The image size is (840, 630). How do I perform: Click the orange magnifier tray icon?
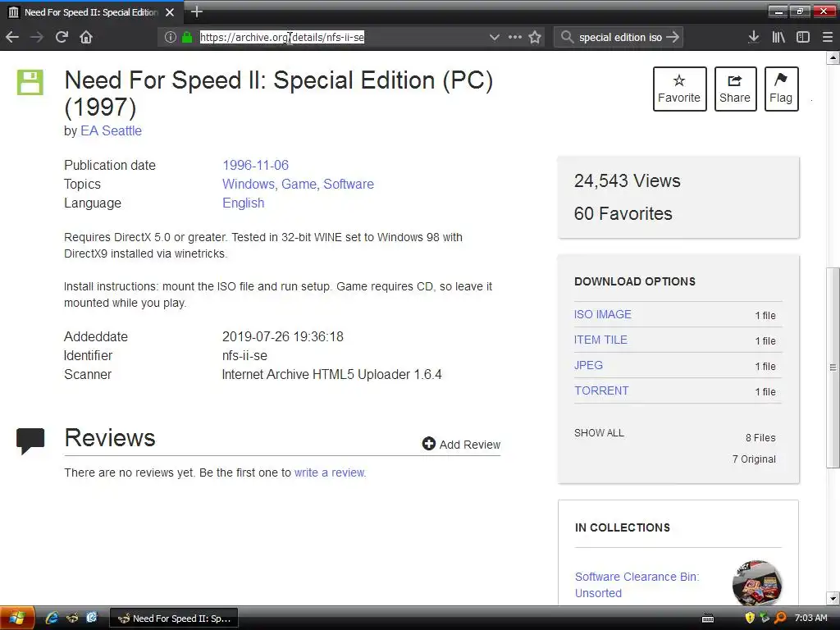[x=780, y=618]
